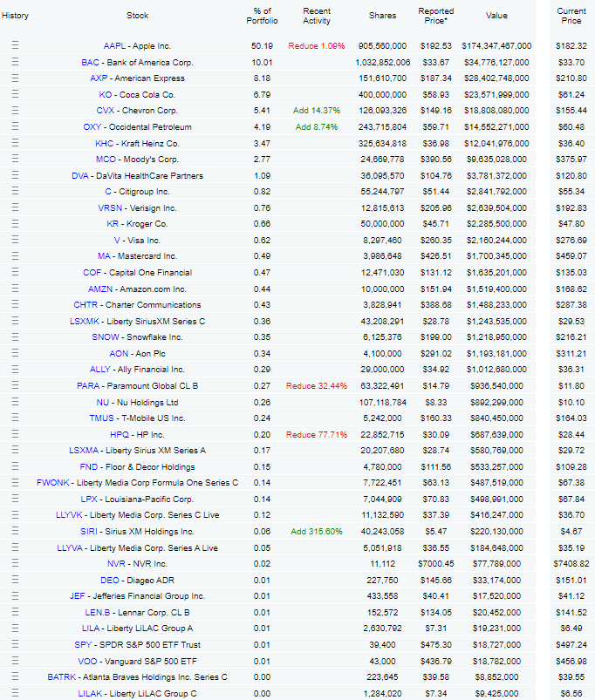Follow the SPY ticker link
The height and width of the screenshot is (700, 595).
(83, 644)
